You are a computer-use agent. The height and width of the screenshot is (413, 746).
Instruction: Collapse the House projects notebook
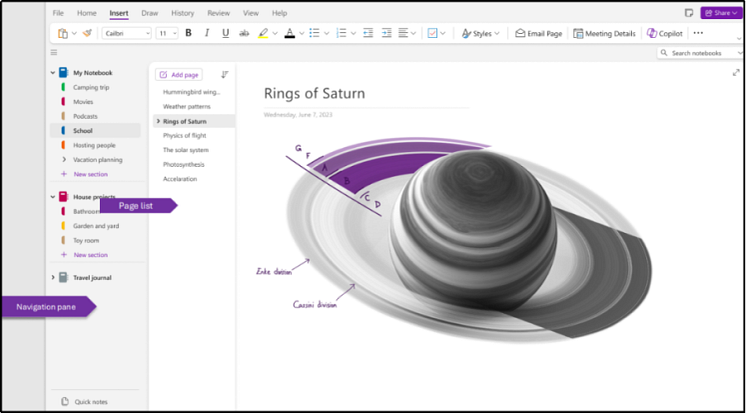click(53, 197)
